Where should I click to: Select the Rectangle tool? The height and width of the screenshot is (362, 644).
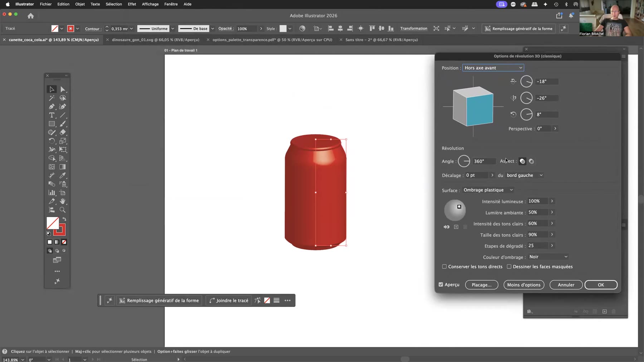(x=52, y=124)
